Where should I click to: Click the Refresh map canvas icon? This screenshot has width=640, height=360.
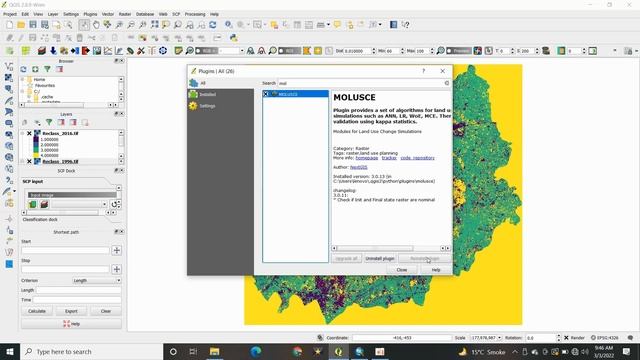[213, 25]
